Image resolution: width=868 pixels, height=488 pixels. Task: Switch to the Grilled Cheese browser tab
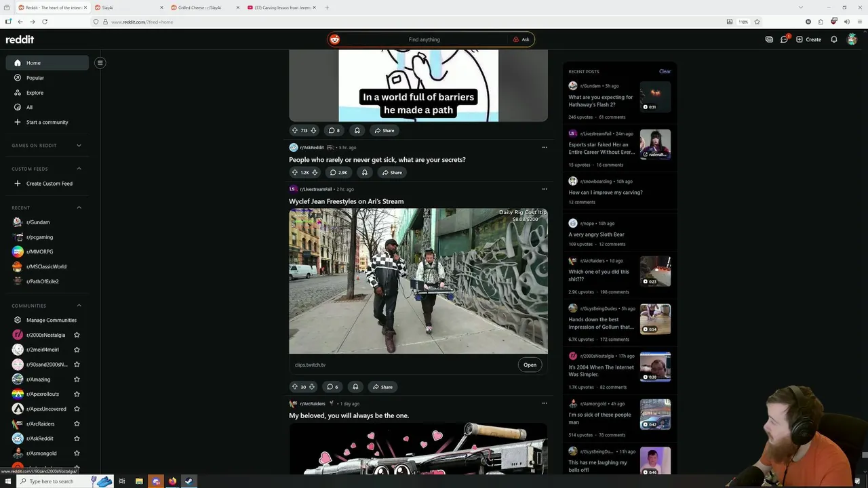(x=205, y=7)
